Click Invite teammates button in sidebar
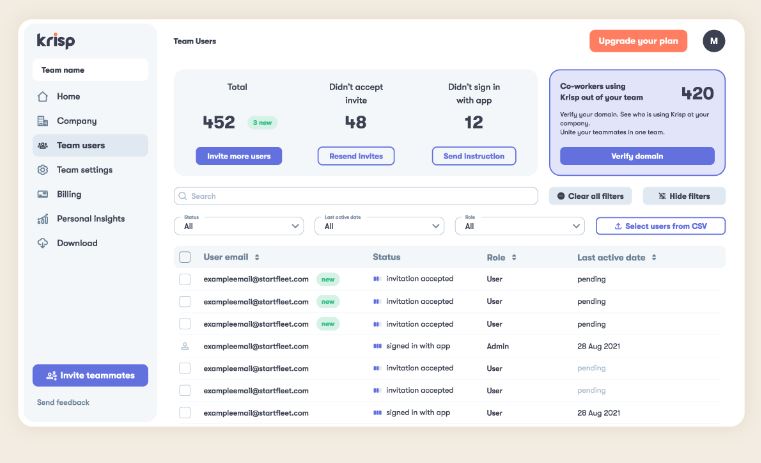Viewport: 761px width, 463px height. click(90, 376)
